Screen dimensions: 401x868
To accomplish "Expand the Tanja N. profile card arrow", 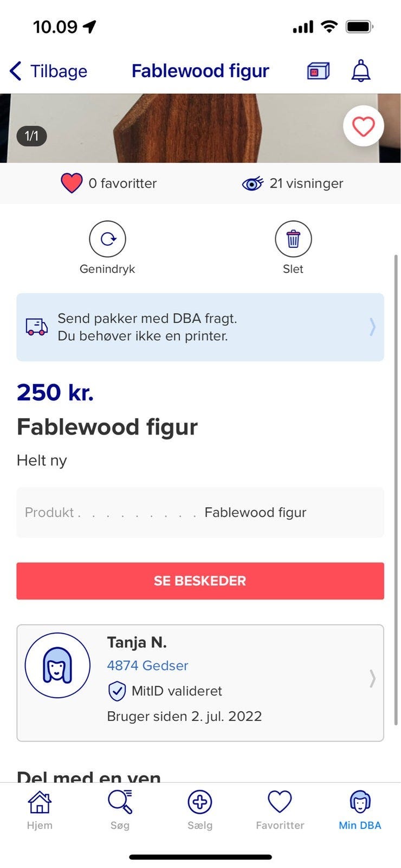I will pyautogui.click(x=372, y=678).
